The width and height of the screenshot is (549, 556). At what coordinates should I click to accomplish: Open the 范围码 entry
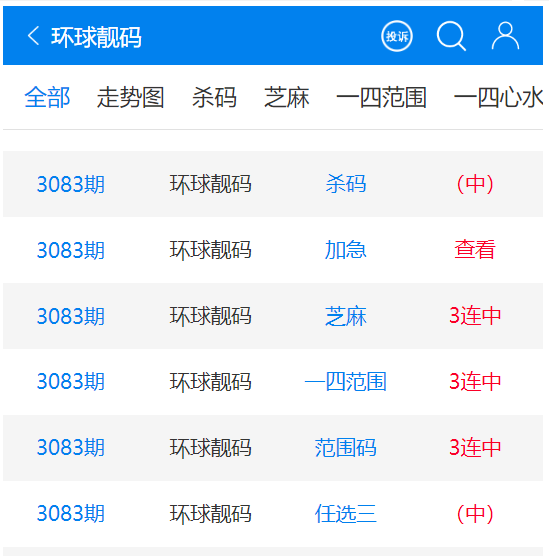coord(346,447)
